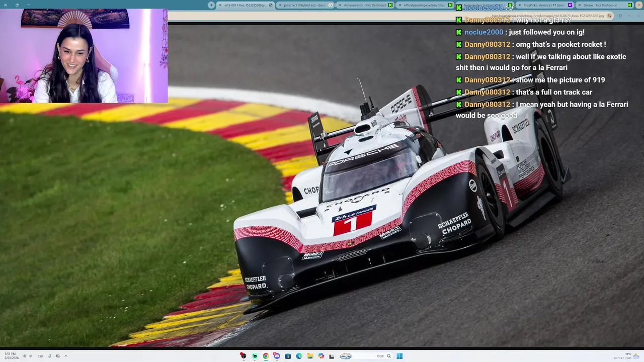Click the cloud sync-off tray icon
Screen dimensions: 644x362
coord(58,356)
